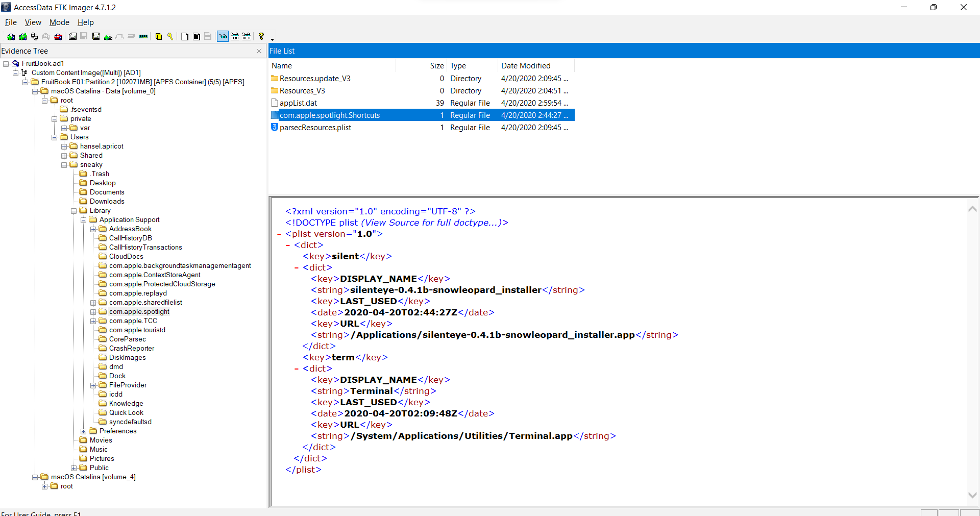This screenshot has width=980, height=516.
Task: Open the File menu
Action: (11, 22)
